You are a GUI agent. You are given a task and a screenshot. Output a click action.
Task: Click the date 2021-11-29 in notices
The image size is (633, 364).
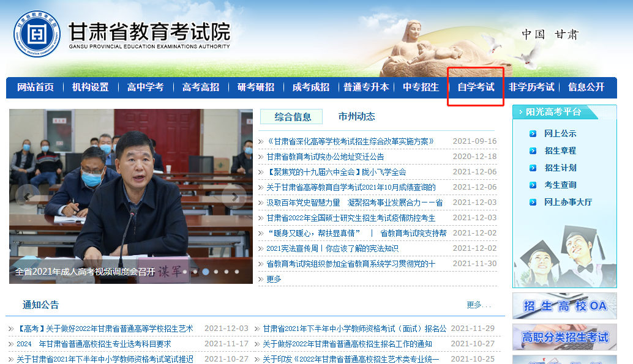point(473,329)
